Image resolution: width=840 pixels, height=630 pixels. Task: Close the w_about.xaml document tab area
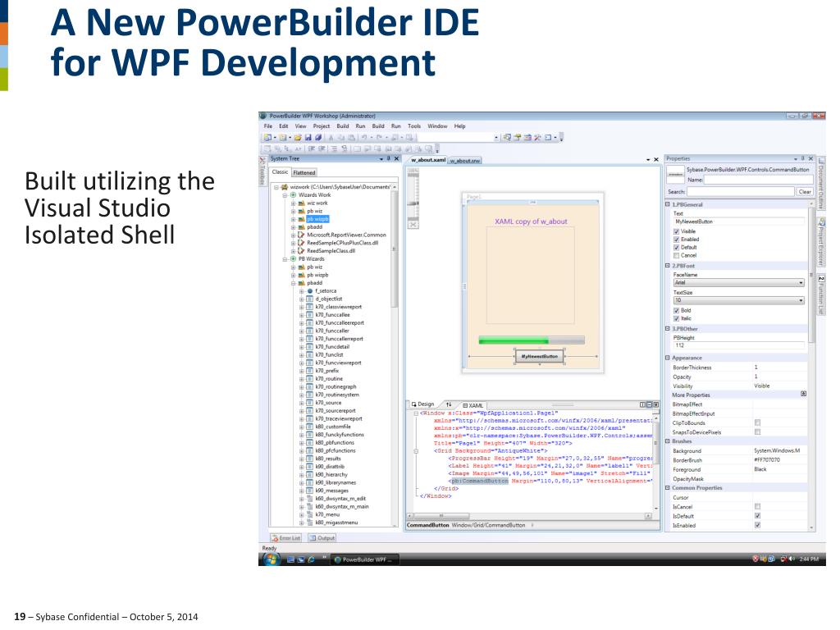coord(655,160)
